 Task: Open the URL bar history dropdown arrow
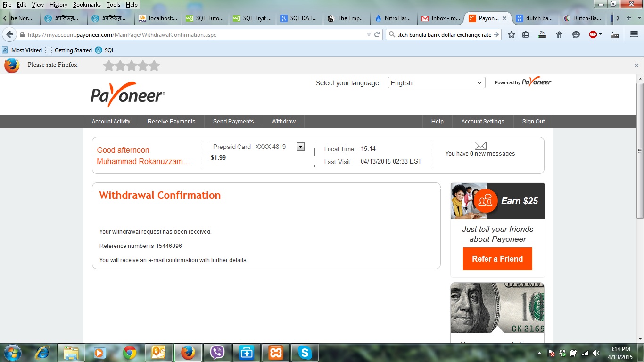click(369, 34)
